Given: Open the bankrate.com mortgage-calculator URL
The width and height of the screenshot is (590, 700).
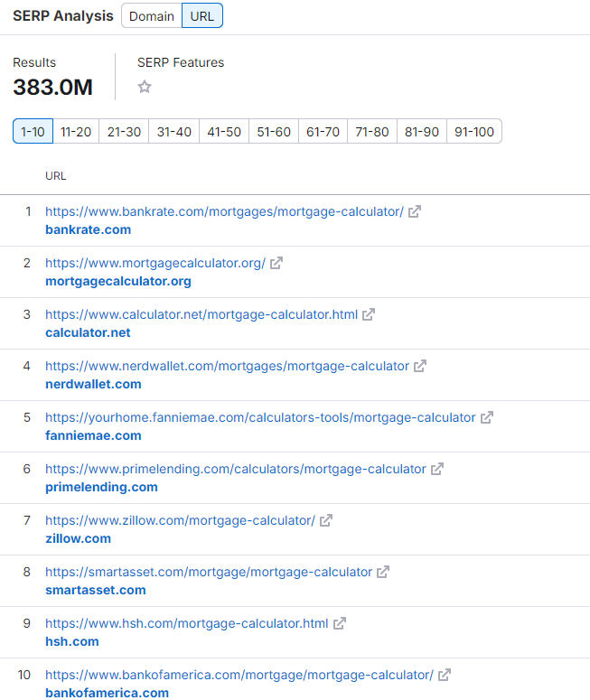Looking at the screenshot, I should [224, 211].
